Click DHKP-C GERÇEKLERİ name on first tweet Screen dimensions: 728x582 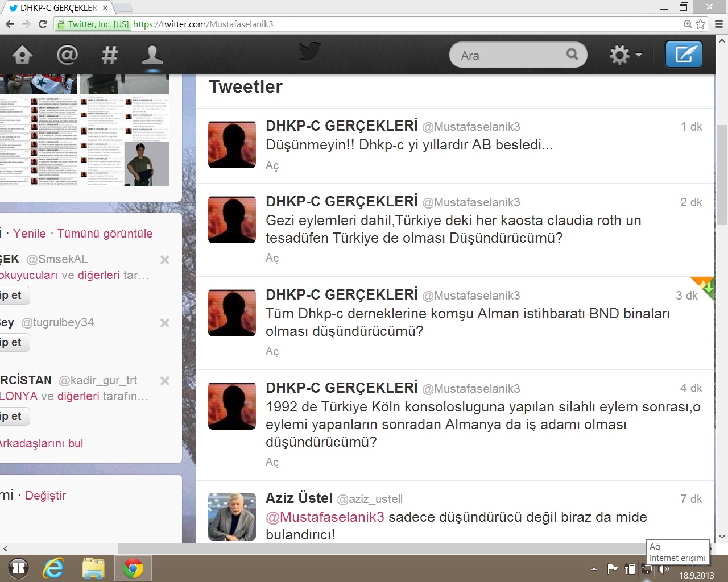pyautogui.click(x=342, y=126)
